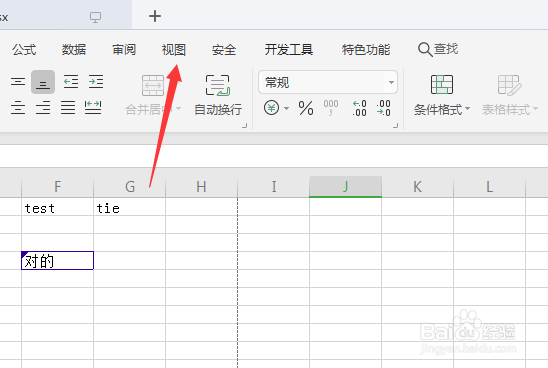Decrease indent of cell text
Viewport: 548px width, 368px height.
point(71,82)
